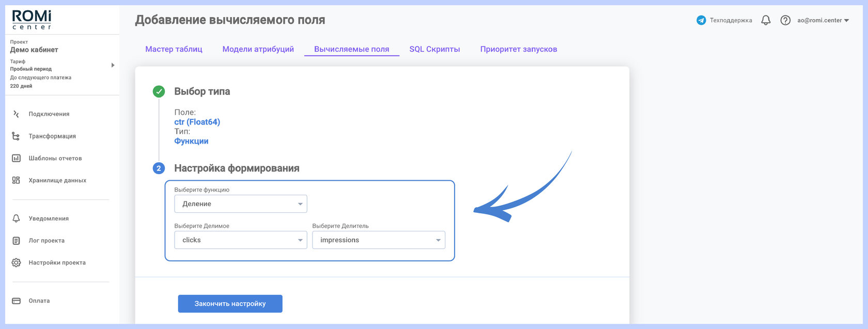The height and width of the screenshot is (329, 868).
Task: Click the ctr (Float64) field link
Action: tap(197, 122)
